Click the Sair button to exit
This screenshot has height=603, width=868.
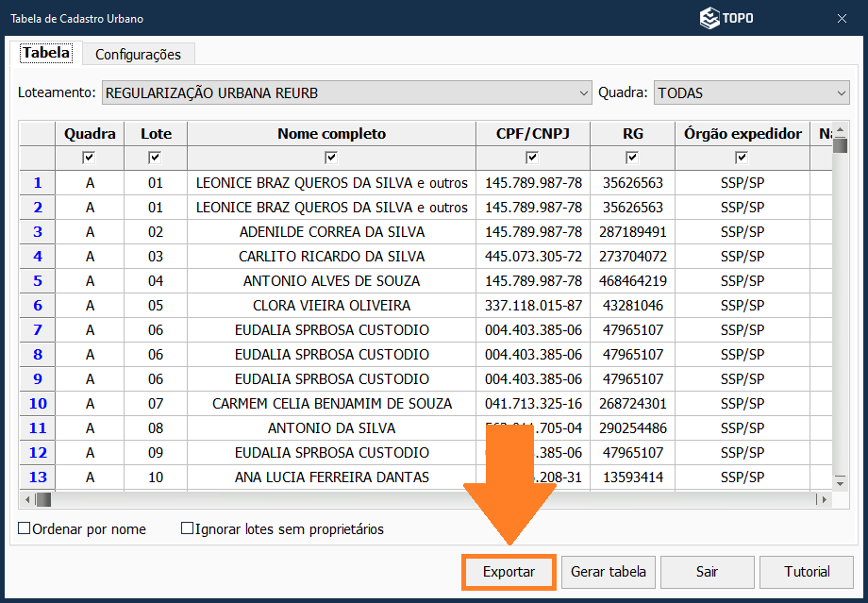point(707,572)
